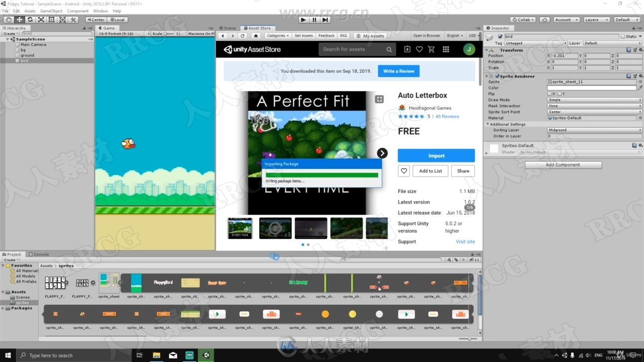
Task: Open the GameObject menu
Action: tap(51, 11)
